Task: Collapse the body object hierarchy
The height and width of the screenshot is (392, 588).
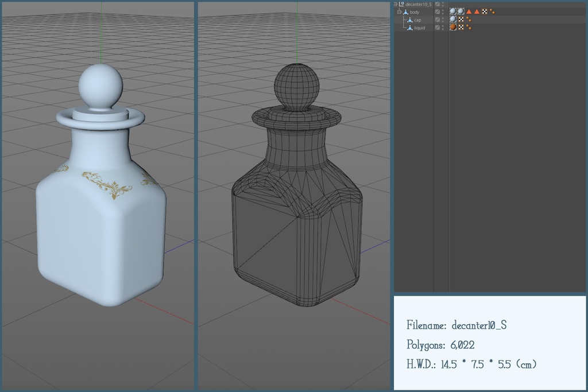Action: click(400, 12)
